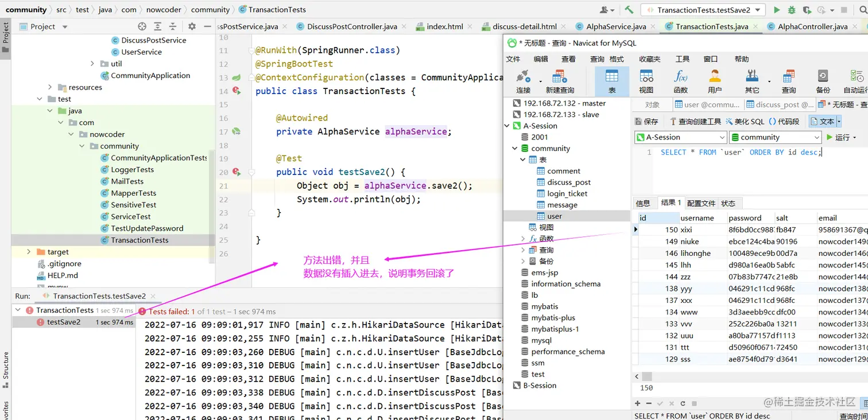868x420 pixels.
Task: Expand the resources folder
Action: point(50,87)
